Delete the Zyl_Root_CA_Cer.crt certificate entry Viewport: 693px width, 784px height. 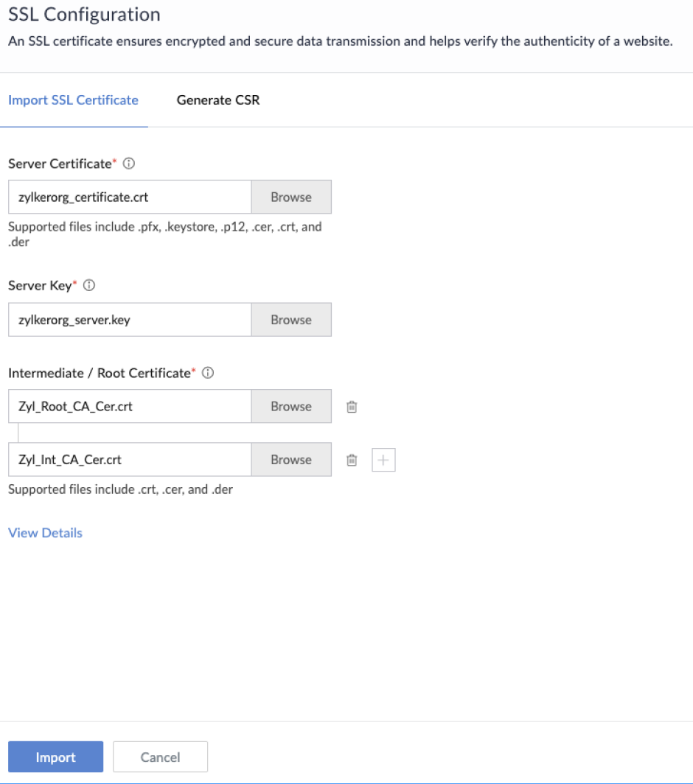[352, 407]
